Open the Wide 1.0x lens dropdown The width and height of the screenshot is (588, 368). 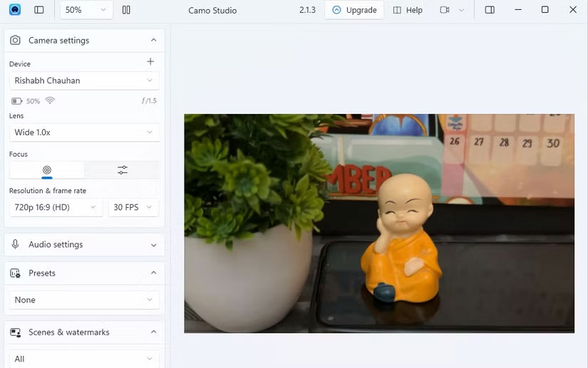pyautogui.click(x=84, y=132)
